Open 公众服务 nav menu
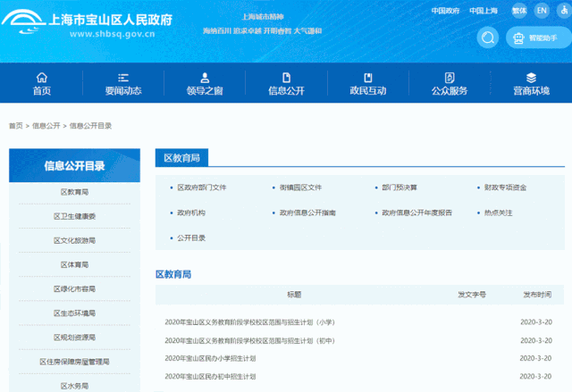This screenshot has height=392, width=572. point(450,90)
